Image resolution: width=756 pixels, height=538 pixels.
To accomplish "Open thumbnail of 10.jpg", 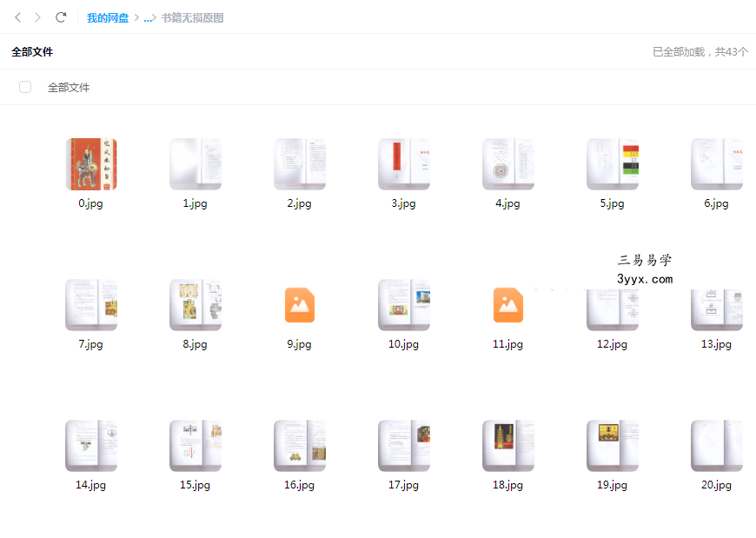I will click(x=404, y=305).
